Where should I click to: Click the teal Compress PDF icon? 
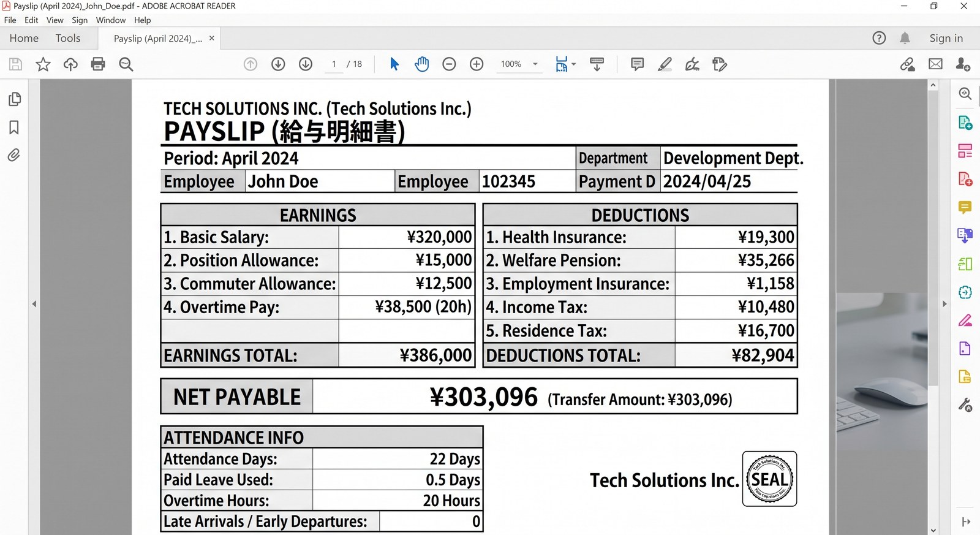pyautogui.click(x=965, y=292)
